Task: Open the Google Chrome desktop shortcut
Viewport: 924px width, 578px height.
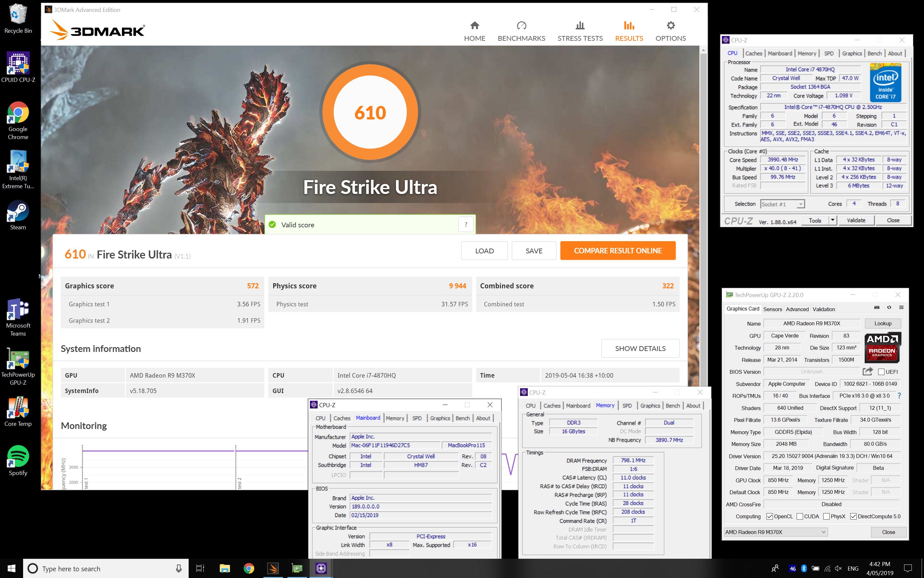Action: (18, 121)
